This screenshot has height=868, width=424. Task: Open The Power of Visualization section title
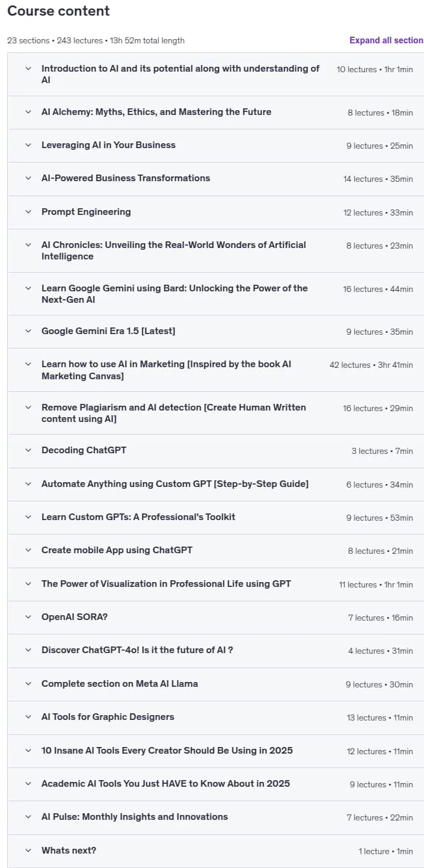(166, 584)
